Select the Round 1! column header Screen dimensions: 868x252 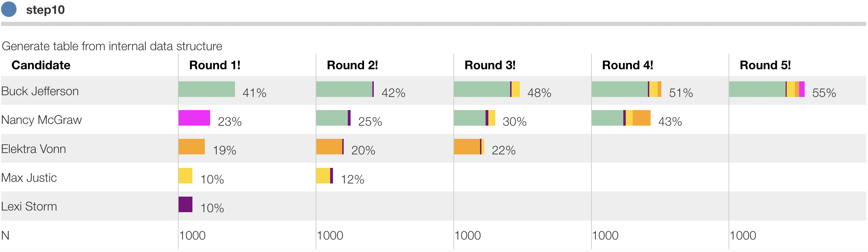[215, 65]
